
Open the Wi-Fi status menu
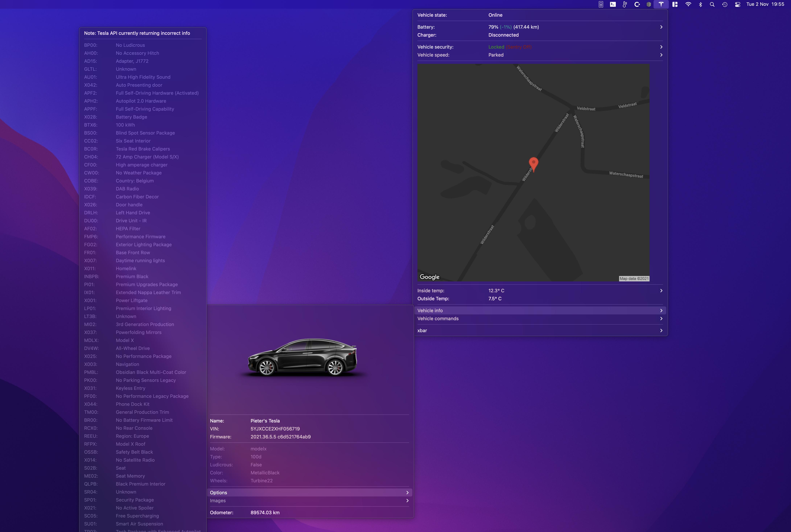coord(688,4)
